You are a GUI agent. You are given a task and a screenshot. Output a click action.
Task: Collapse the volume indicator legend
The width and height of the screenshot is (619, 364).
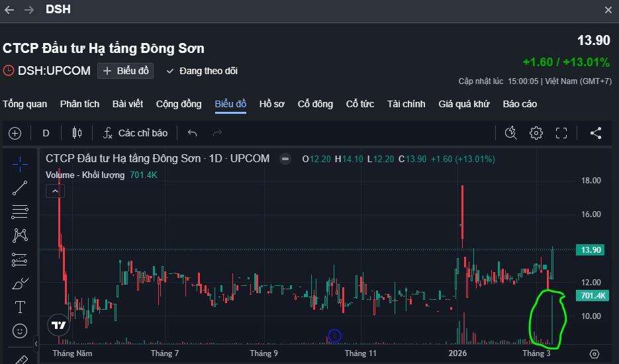tap(55, 191)
